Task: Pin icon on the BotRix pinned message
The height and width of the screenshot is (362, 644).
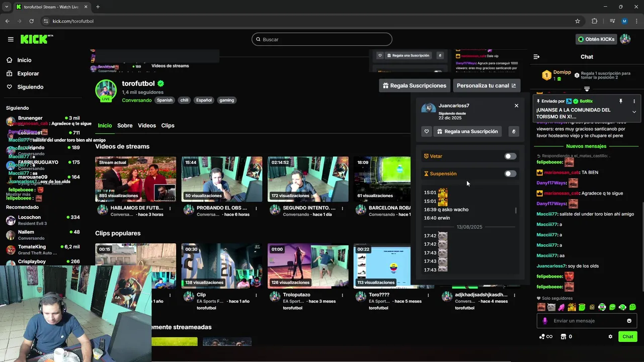Action: [x=621, y=101]
